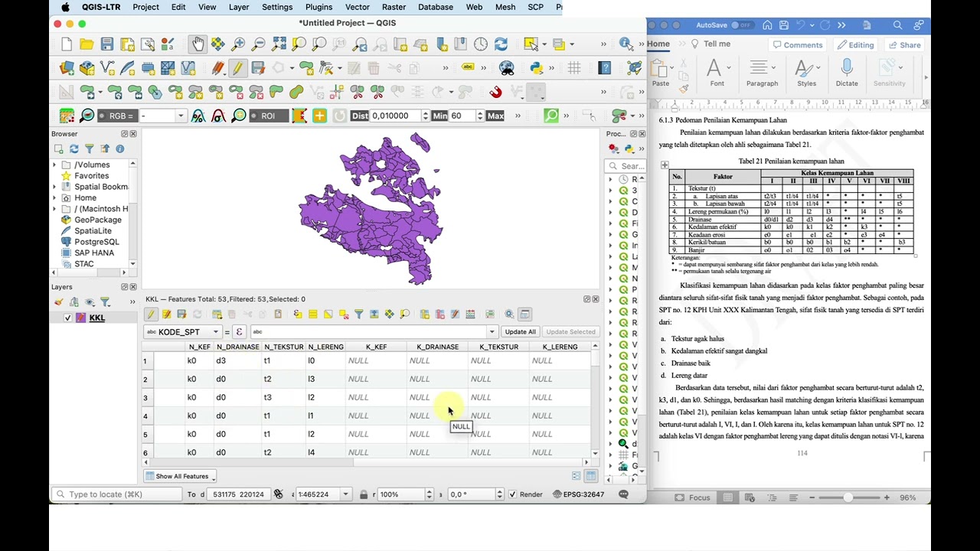
Task: Switch to Home tab in Word
Action: (658, 44)
